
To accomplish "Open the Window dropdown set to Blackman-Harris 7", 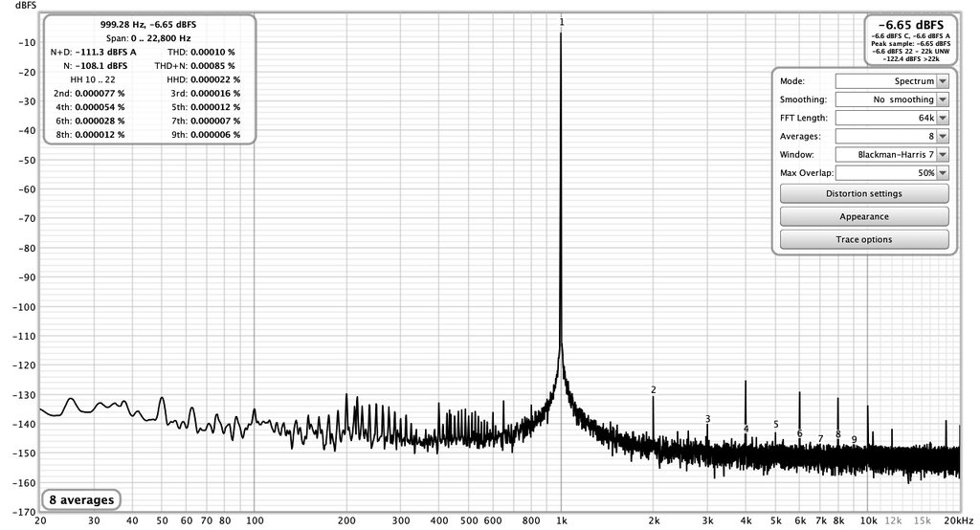I will [892, 154].
